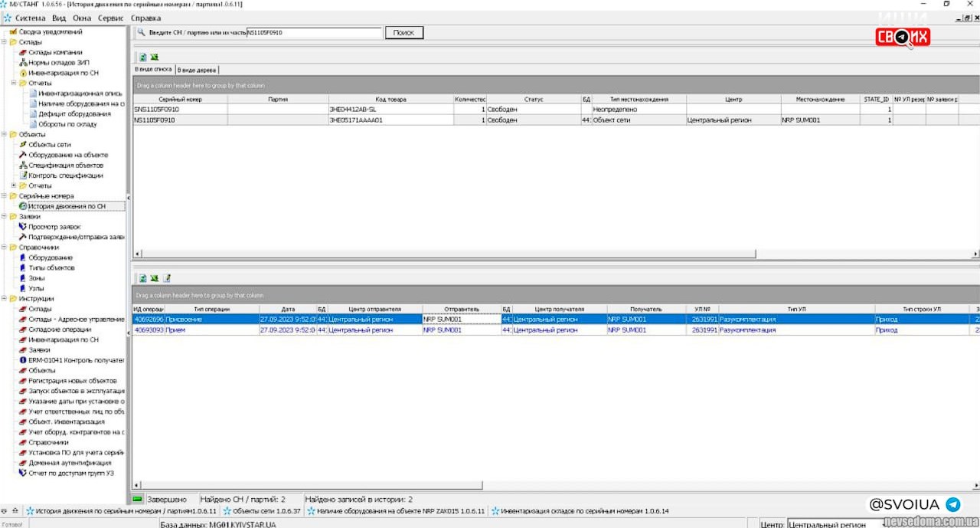Switch to the В виде дерева tab

coord(197,70)
